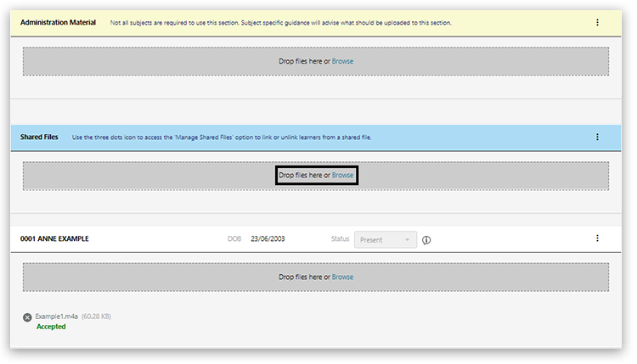Select the Shared Files section header
Image resolution: width=637 pixels, height=364 pixels.
click(x=39, y=137)
